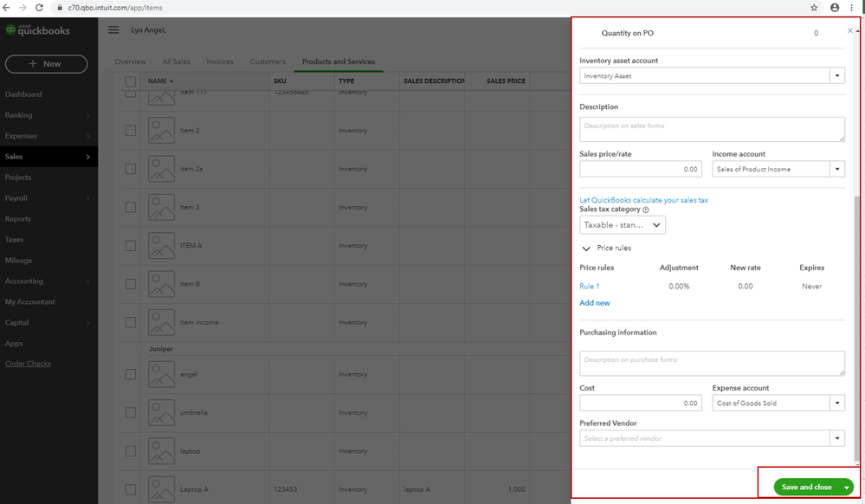
Task: Open the browser profile account icon
Action: click(835, 8)
